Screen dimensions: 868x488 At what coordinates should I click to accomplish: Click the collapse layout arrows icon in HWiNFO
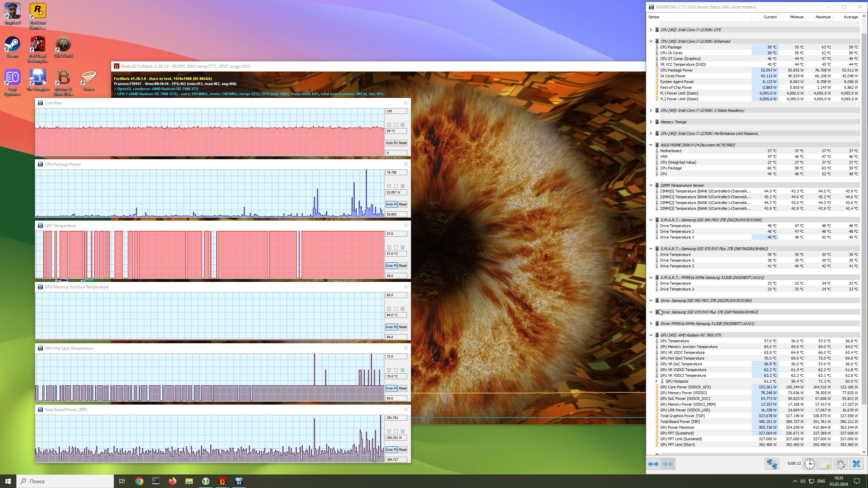[668, 464]
